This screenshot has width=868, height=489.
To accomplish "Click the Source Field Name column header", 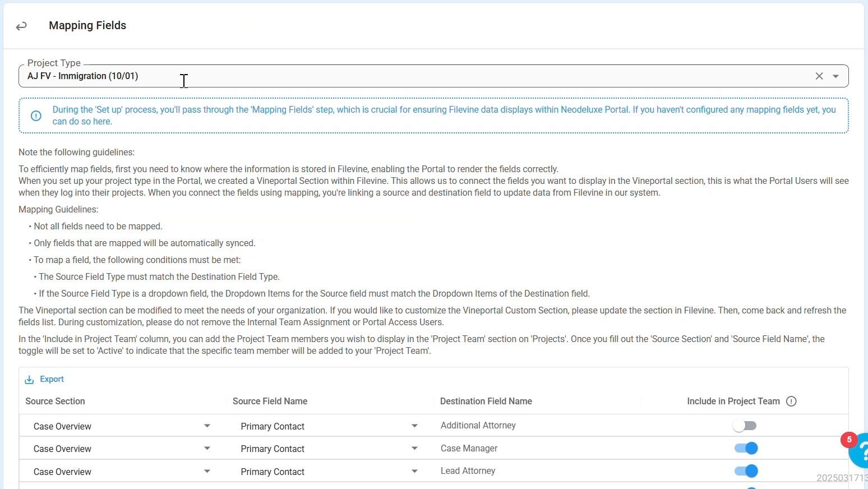I will pyautogui.click(x=270, y=402).
